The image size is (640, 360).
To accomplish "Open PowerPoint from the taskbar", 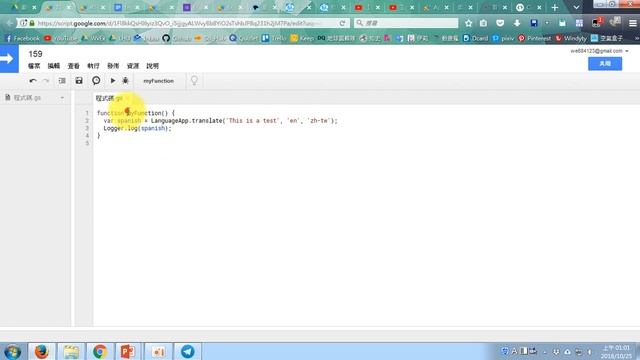I will point(128,351).
